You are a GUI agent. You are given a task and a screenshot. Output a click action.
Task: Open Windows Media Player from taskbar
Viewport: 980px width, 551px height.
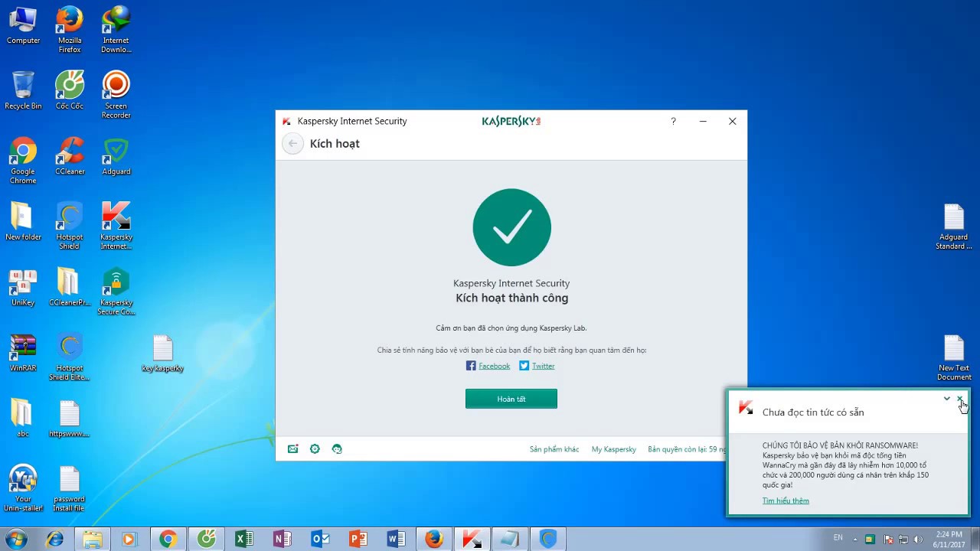point(129,540)
